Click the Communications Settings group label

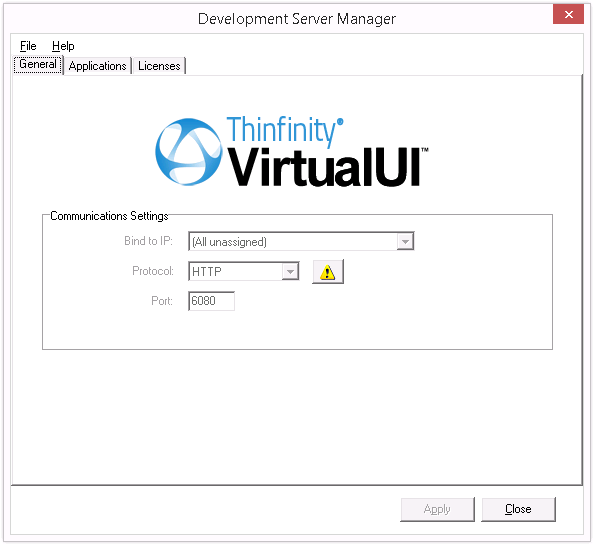point(109,216)
